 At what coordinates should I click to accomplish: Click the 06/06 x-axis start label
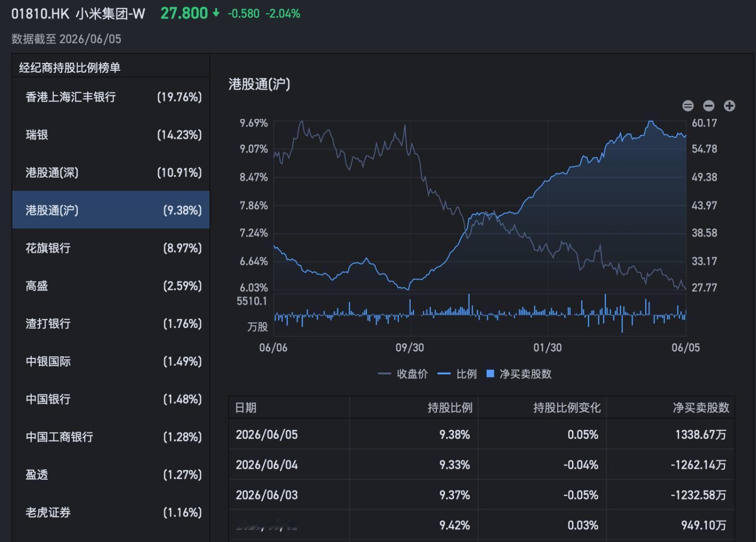[273, 348]
